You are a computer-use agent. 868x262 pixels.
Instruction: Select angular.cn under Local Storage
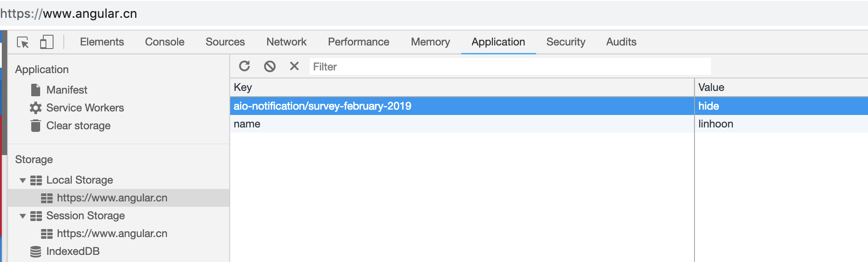[x=112, y=198]
